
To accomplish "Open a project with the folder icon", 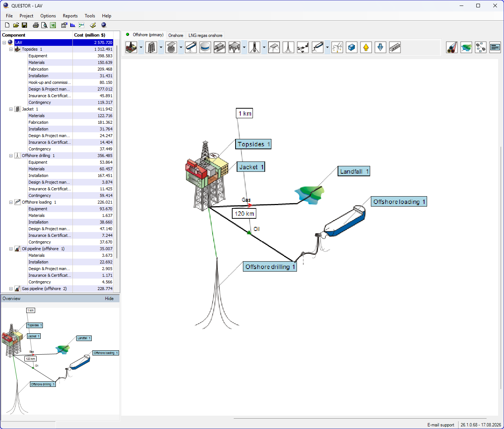I will [16, 25].
